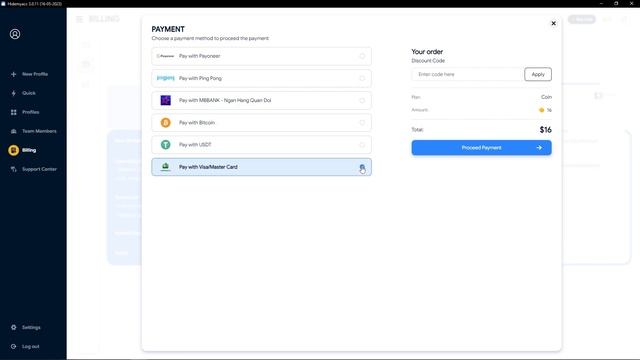The height and width of the screenshot is (360, 640).
Task: Click the Quick lightning bolt icon
Action: coord(13,93)
